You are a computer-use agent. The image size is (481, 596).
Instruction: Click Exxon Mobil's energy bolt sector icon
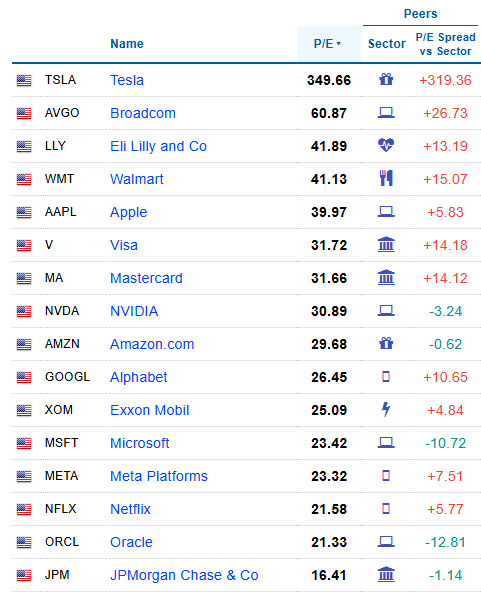(x=386, y=409)
